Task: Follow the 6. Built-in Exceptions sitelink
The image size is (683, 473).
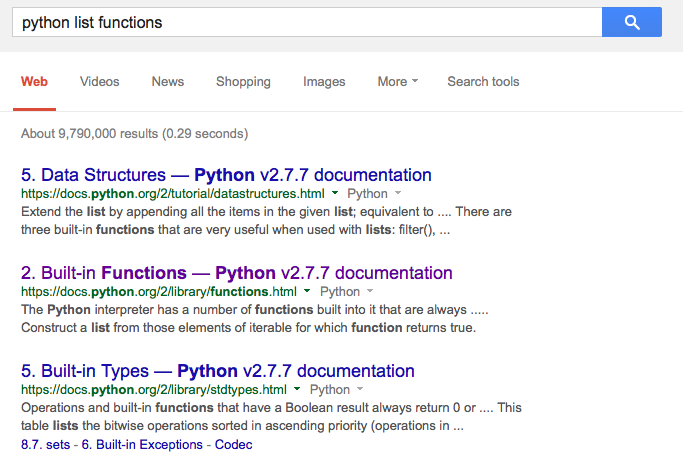Action: tap(142, 444)
